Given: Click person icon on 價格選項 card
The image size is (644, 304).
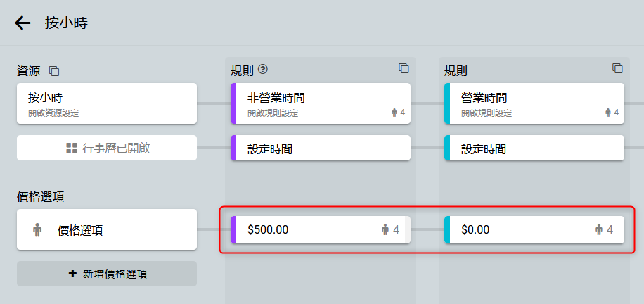Looking at the screenshot, I should click(x=37, y=229).
